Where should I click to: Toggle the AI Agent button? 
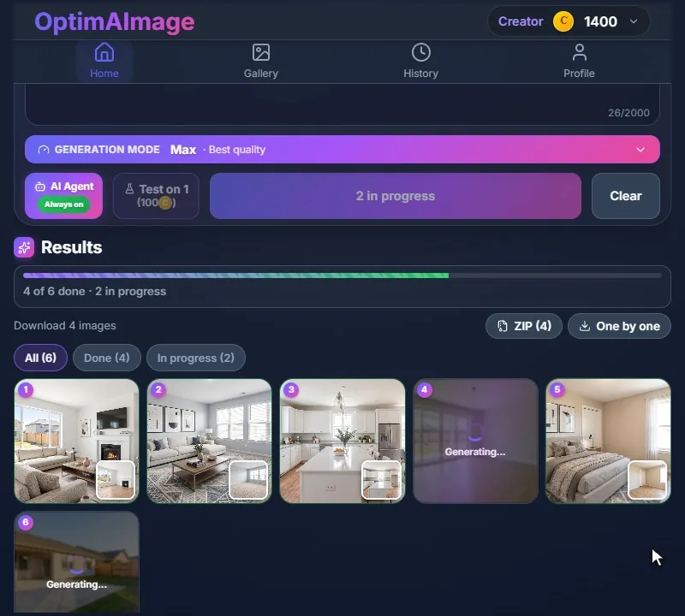[63, 196]
